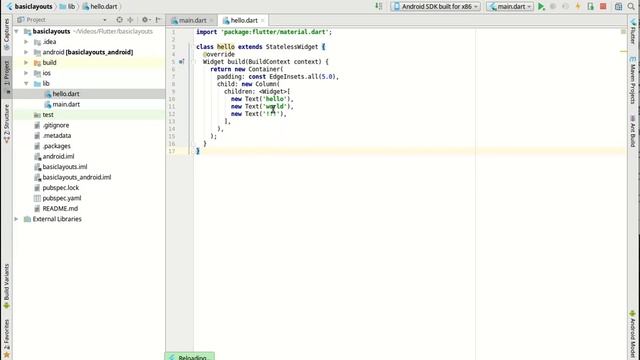
Task: Select pubspec.yaml file
Action: point(62,198)
